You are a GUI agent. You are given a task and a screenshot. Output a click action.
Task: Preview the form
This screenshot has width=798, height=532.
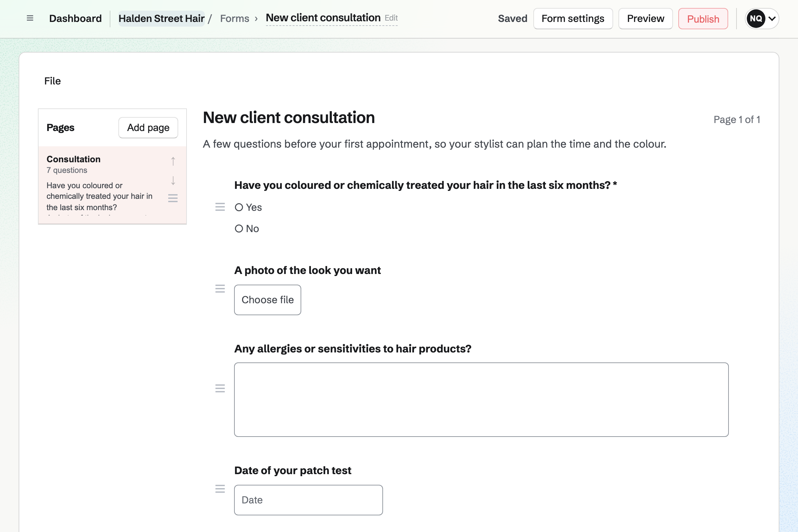645,19
